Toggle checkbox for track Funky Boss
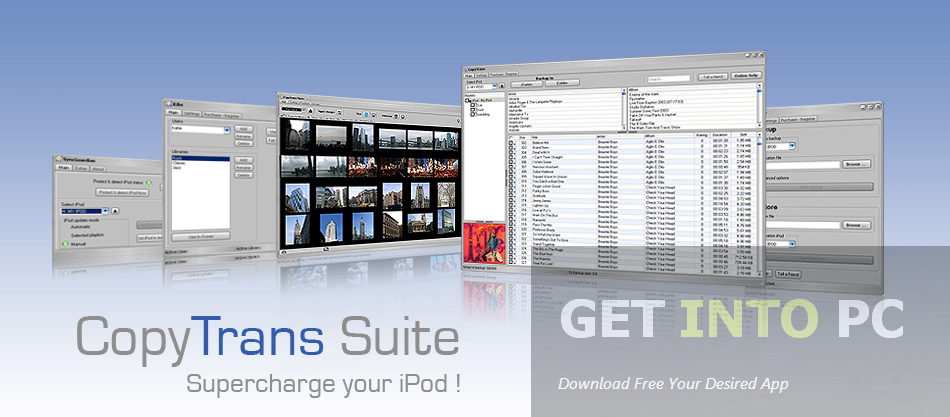 (x=512, y=190)
